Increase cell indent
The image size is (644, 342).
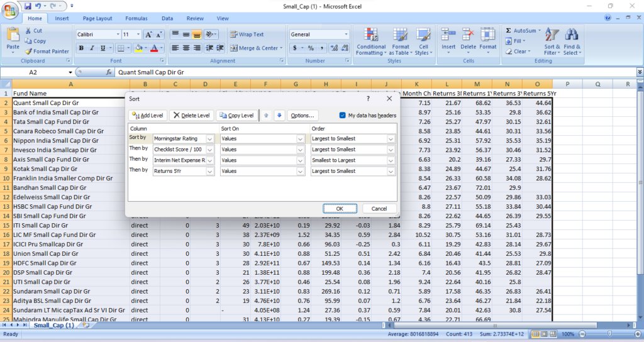(220, 48)
